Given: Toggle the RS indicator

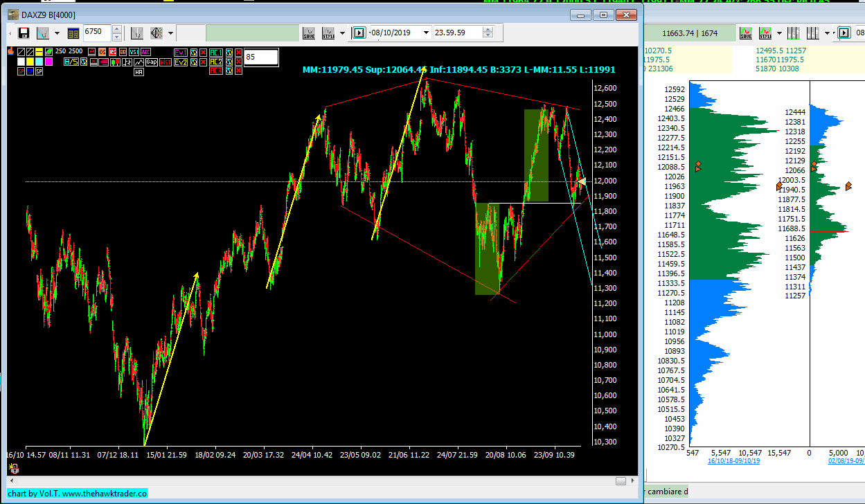Looking at the screenshot, I should (112, 52).
